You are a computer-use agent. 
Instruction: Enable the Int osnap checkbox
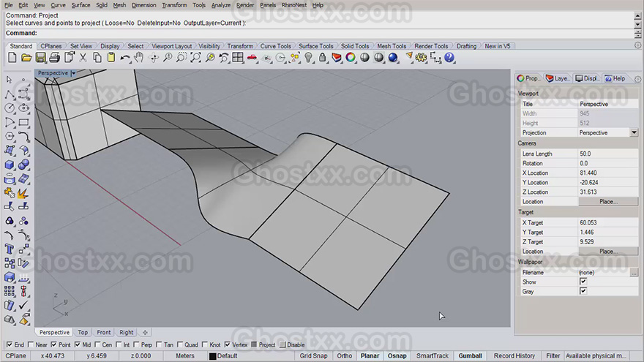(x=119, y=344)
